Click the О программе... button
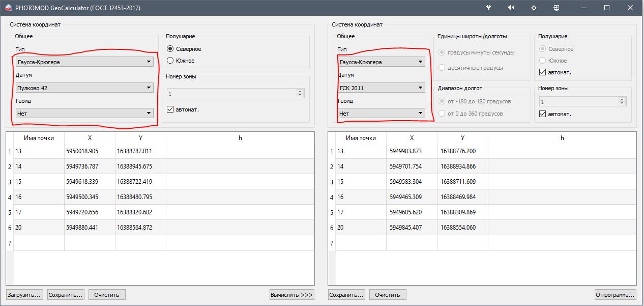 616,295
